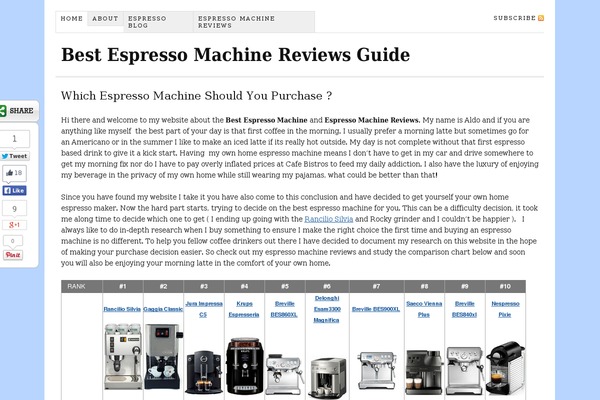Go to the ABOUT page tab
Viewport: 600px width, 400px height.
[x=105, y=19]
